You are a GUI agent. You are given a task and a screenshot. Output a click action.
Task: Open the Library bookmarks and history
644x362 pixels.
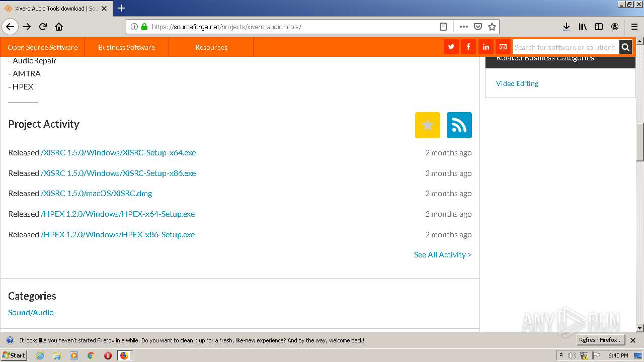[583, 27]
